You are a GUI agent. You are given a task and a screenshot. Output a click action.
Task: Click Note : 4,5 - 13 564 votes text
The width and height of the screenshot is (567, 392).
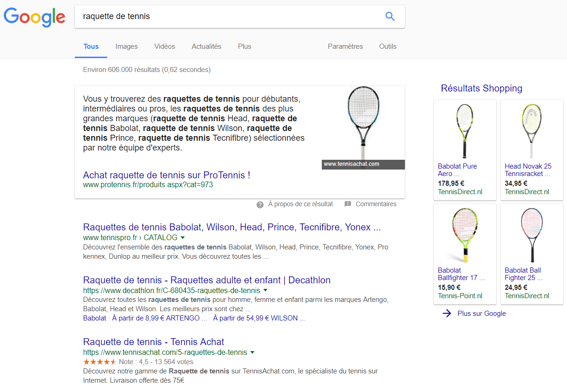[156, 362]
